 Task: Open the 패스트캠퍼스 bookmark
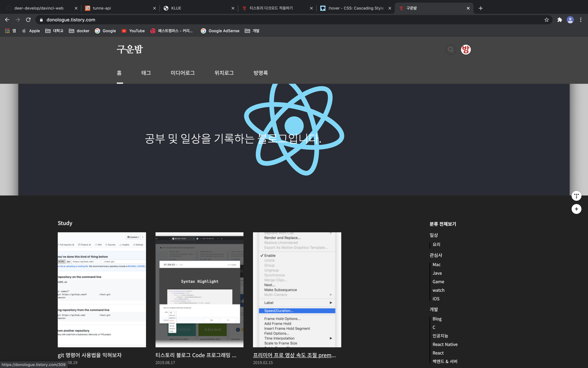click(x=172, y=31)
